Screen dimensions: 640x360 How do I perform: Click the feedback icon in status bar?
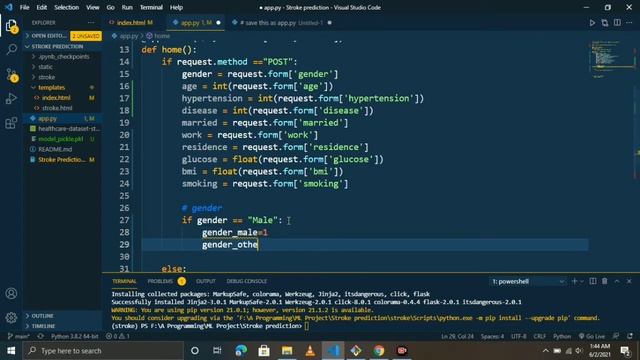[x=616, y=336]
